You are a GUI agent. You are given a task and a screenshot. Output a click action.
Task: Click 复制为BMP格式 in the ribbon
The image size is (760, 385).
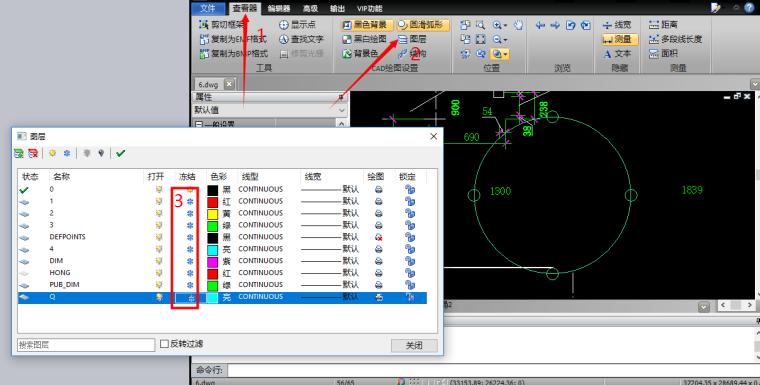pyautogui.click(x=233, y=53)
